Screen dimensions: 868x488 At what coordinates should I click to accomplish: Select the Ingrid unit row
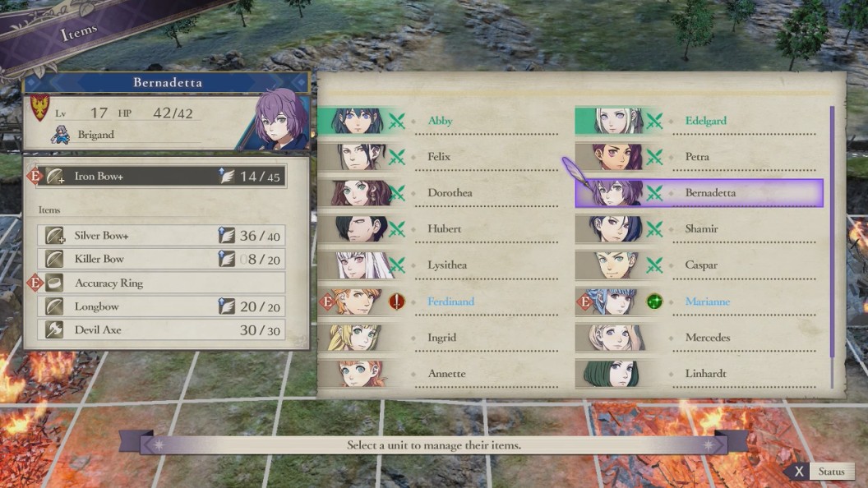click(438, 338)
